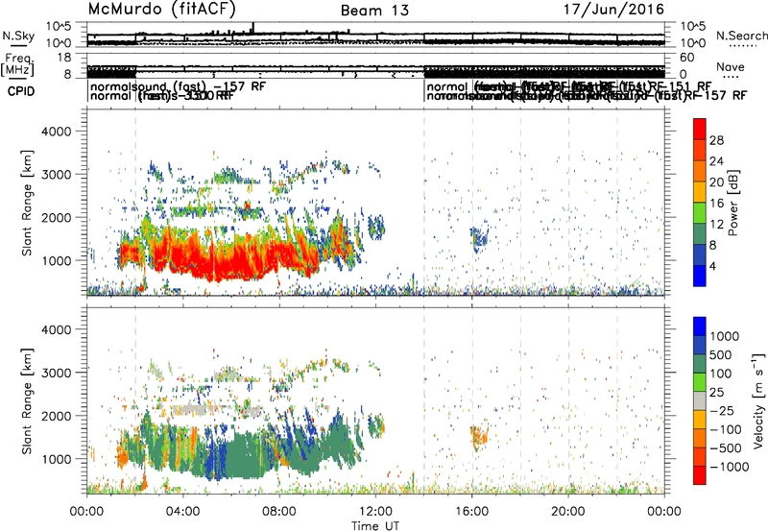Click the bright blue bottom Power color segment
The height and width of the screenshot is (532, 768).
[700, 276]
